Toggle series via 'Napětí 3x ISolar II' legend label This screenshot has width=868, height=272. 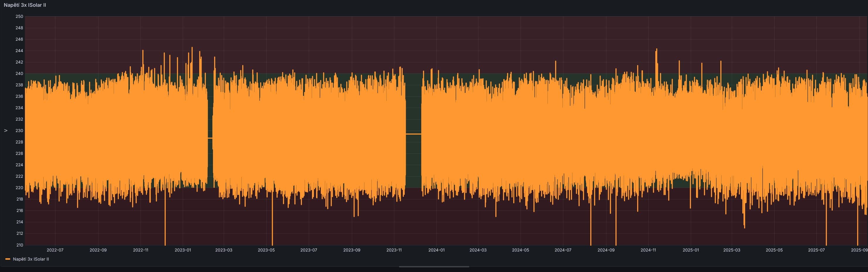pyautogui.click(x=31, y=259)
